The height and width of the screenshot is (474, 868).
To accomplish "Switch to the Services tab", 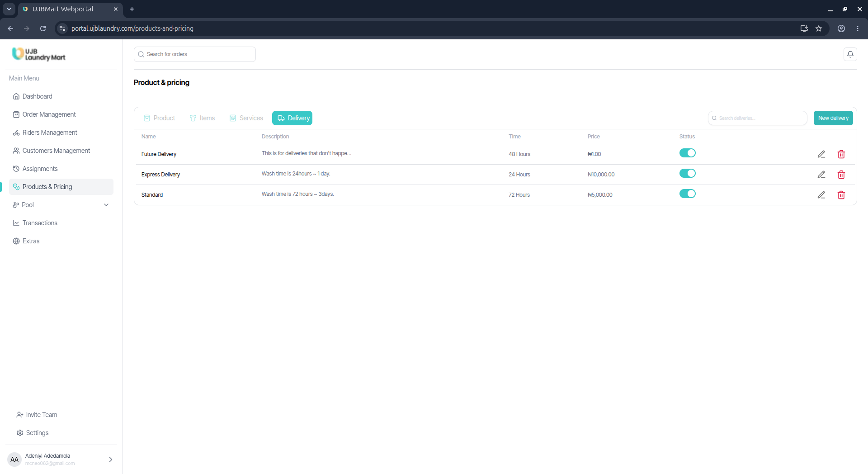I will [246, 118].
